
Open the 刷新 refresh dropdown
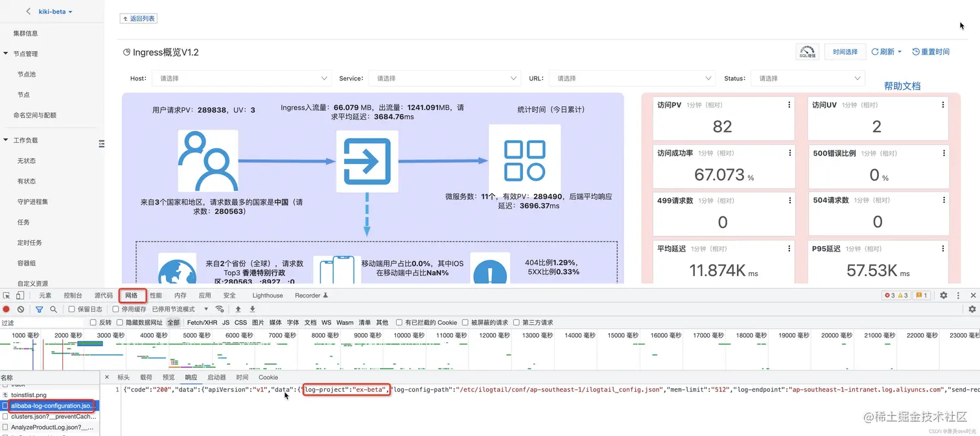tap(886, 52)
